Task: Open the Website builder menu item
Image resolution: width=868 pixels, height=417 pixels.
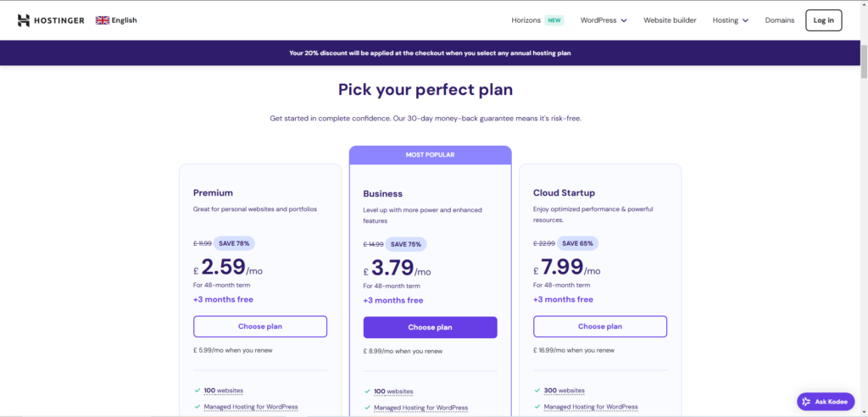Action: pyautogui.click(x=670, y=20)
